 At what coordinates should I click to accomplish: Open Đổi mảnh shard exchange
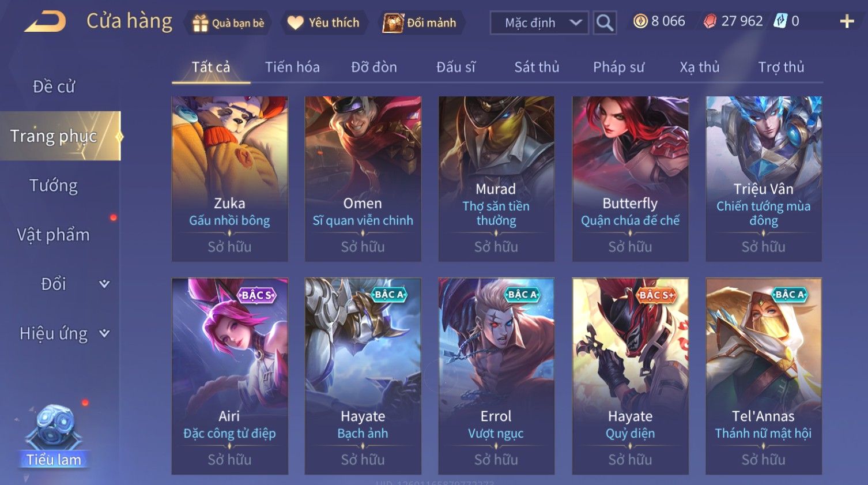click(420, 23)
